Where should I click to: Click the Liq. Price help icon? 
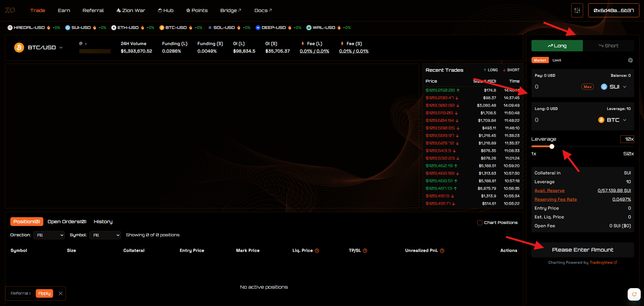[317, 251]
